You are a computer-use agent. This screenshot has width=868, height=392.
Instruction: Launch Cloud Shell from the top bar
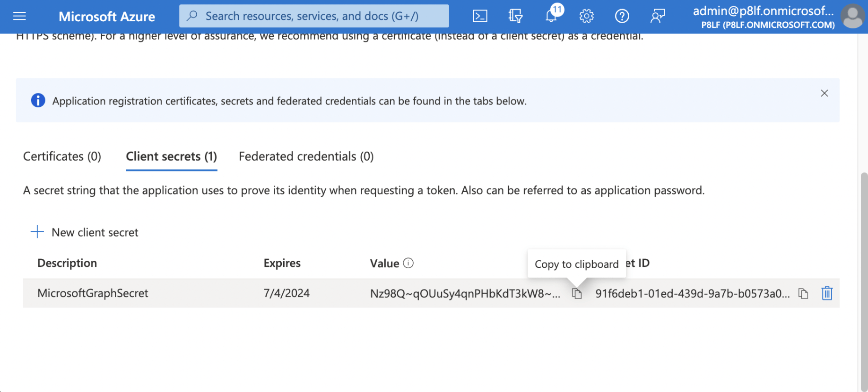[480, 17]
